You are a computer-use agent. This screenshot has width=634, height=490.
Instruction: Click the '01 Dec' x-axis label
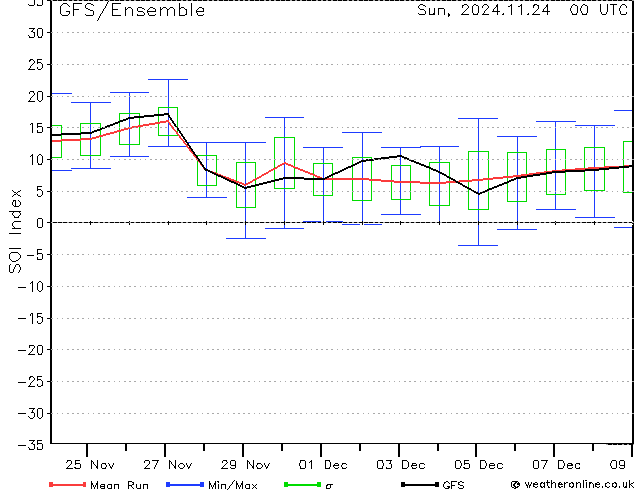click(x=323, y=465)
